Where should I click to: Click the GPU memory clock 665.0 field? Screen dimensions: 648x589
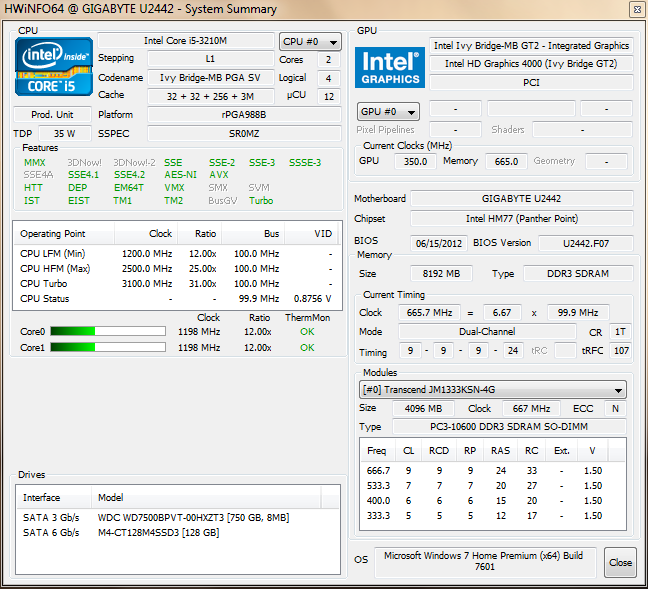pyautogui.click(x=506, y=161)
